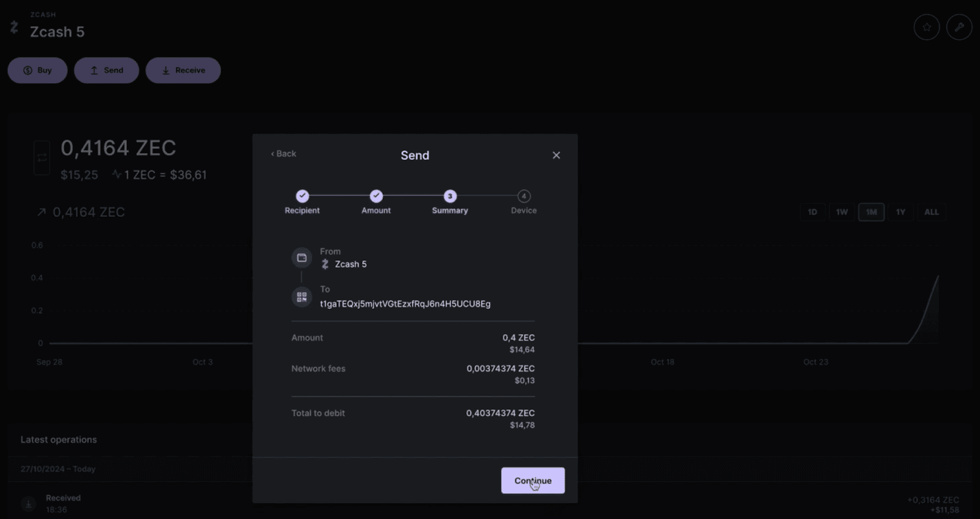Click the Recipient step checkmark

pyautogui.click(x=302, y=196)
